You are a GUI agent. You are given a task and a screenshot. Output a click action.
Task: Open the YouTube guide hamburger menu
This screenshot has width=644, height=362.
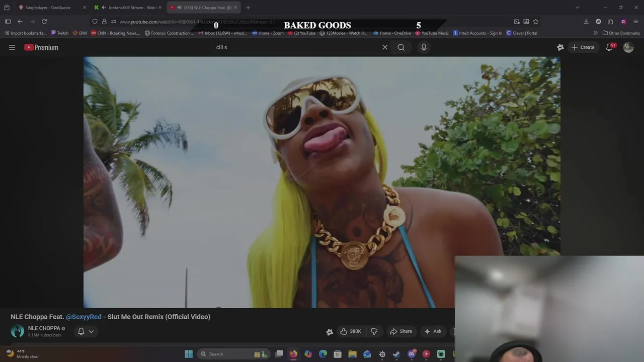[12, 47]
